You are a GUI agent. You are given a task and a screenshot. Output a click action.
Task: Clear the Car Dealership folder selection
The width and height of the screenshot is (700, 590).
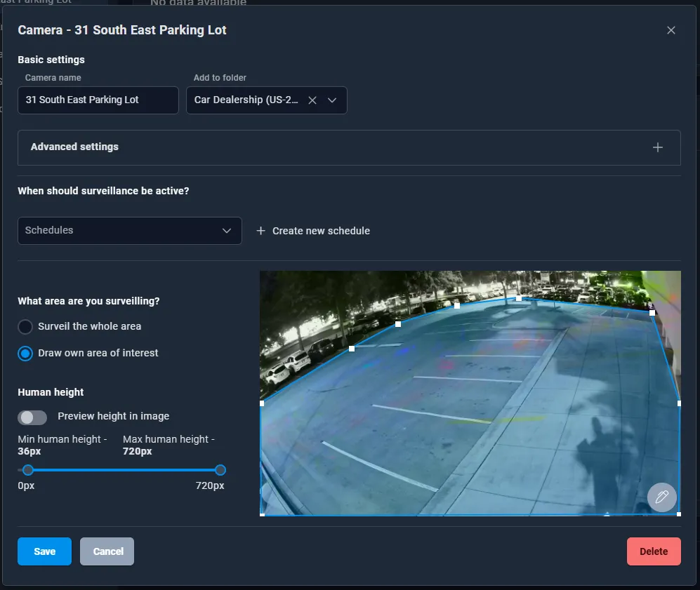(x=312, y=100)
